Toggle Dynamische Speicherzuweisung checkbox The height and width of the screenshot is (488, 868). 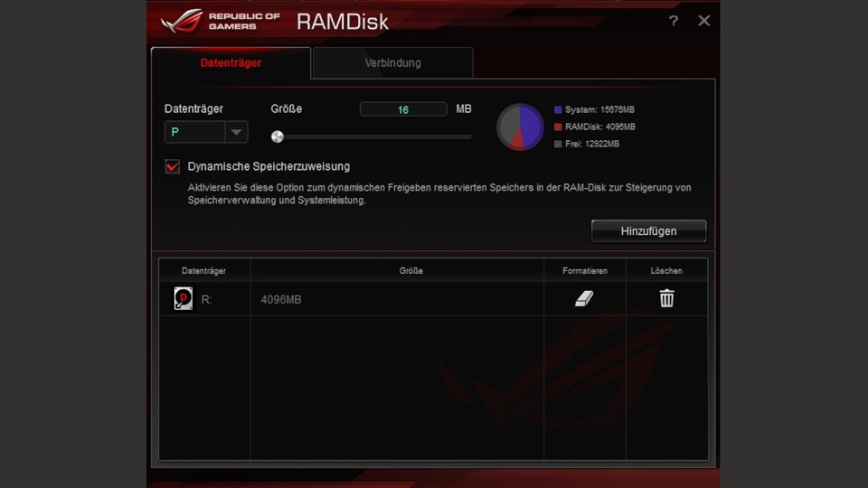(x=173, y=166)
